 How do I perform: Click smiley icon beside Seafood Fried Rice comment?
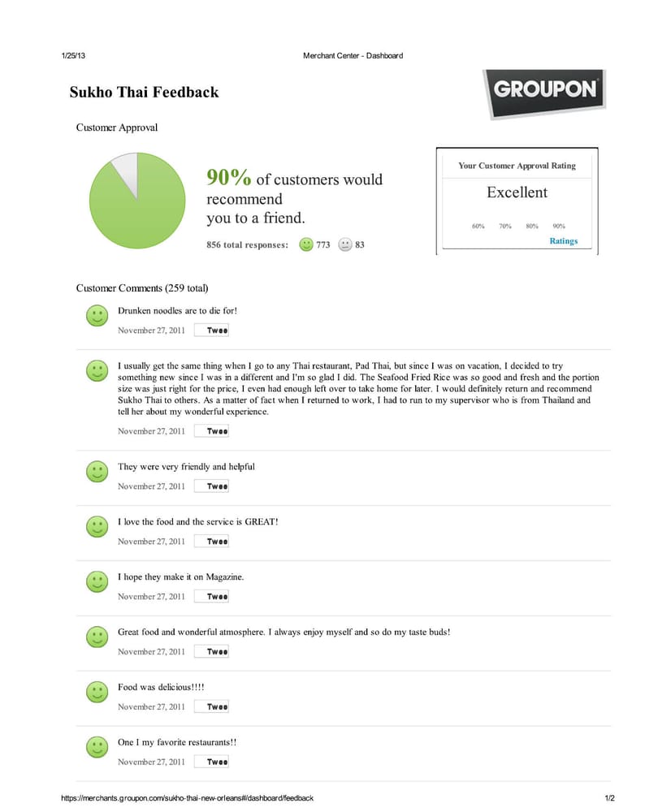click(x=97, y=372)
